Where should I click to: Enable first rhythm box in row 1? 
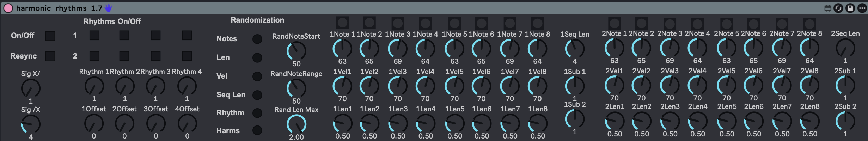tap(94, 35)
